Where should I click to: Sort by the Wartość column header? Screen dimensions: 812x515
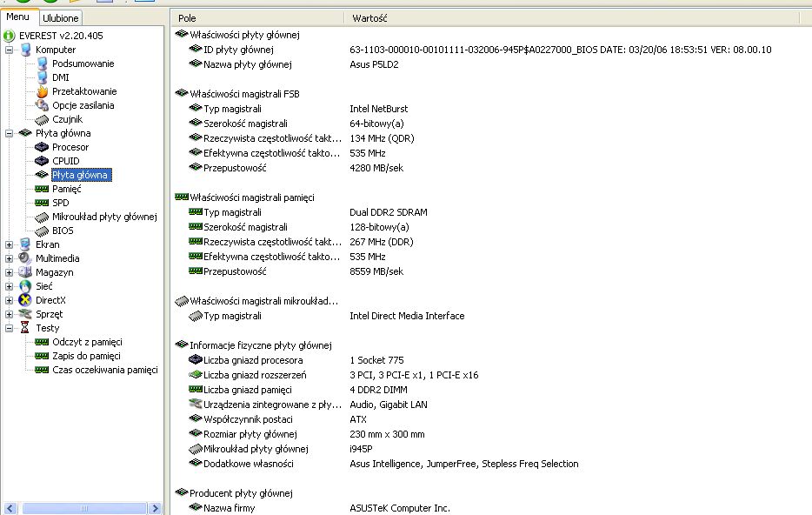click(572, 18)
